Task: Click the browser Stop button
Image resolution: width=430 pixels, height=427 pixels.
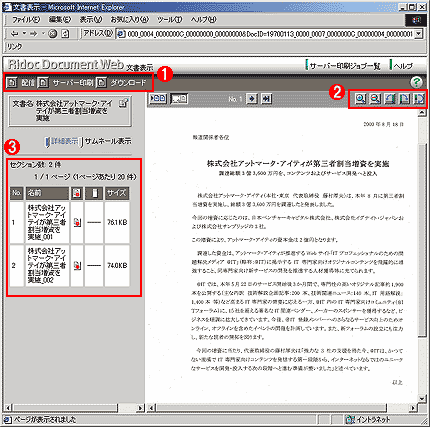Action: click(53, 34)
